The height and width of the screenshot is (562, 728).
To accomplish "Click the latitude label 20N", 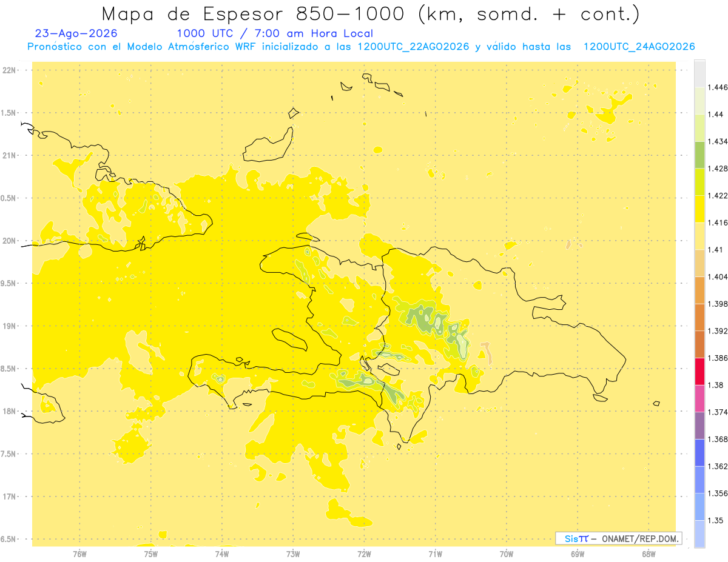I will 10,241.
